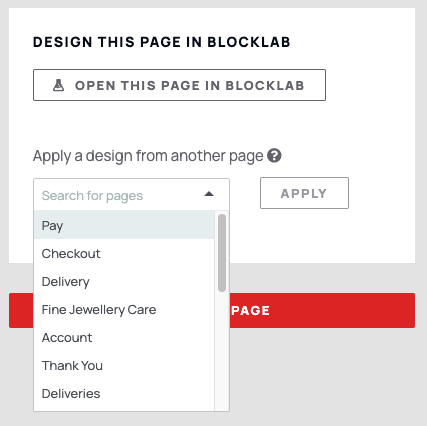Collapse the pages dropdown arrow
427x426 pixels.
tap(209, 194)
